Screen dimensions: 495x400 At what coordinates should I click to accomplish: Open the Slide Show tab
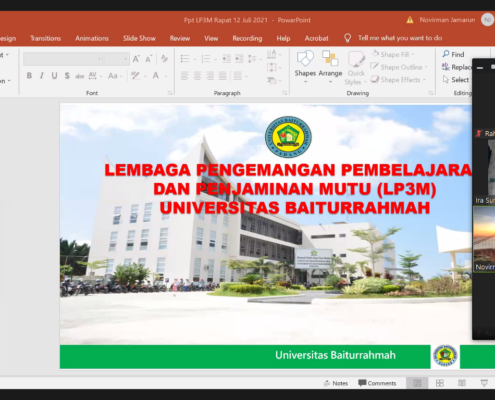[139, 38]
